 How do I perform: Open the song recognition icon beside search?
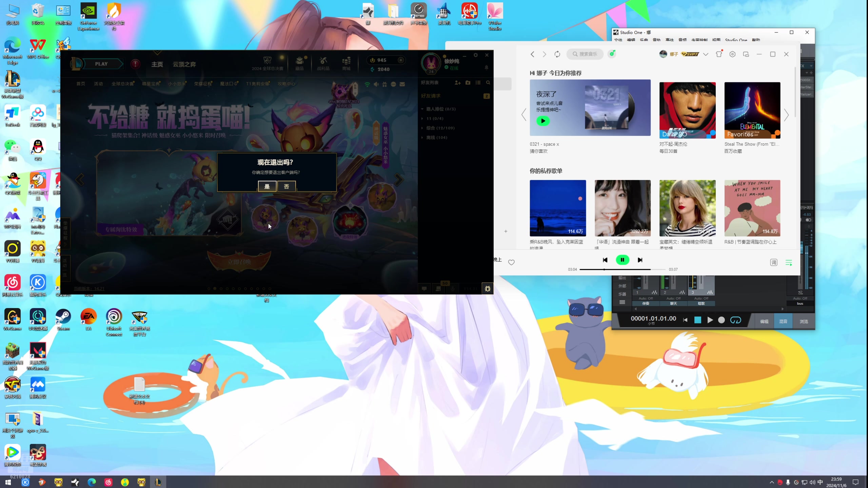pos(612,54)
